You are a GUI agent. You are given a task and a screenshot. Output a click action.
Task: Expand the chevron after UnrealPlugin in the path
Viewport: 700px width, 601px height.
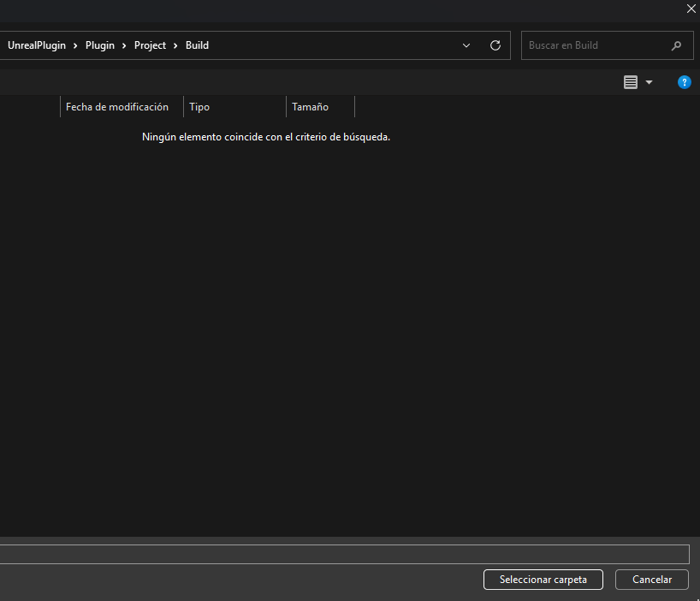pos(75,45)
